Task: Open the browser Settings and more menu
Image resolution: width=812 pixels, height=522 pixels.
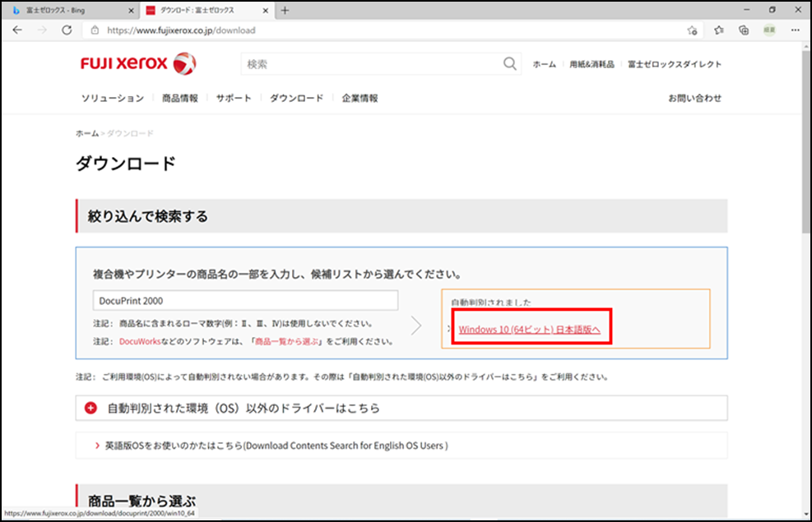Action: 796,30
